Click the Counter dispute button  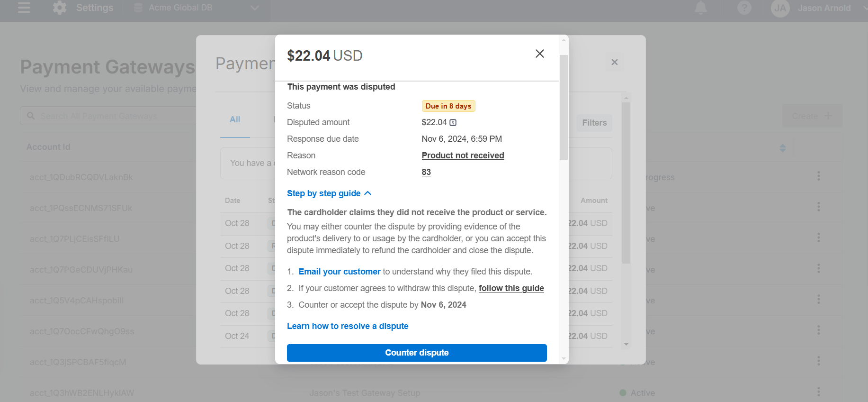(417, 353)
